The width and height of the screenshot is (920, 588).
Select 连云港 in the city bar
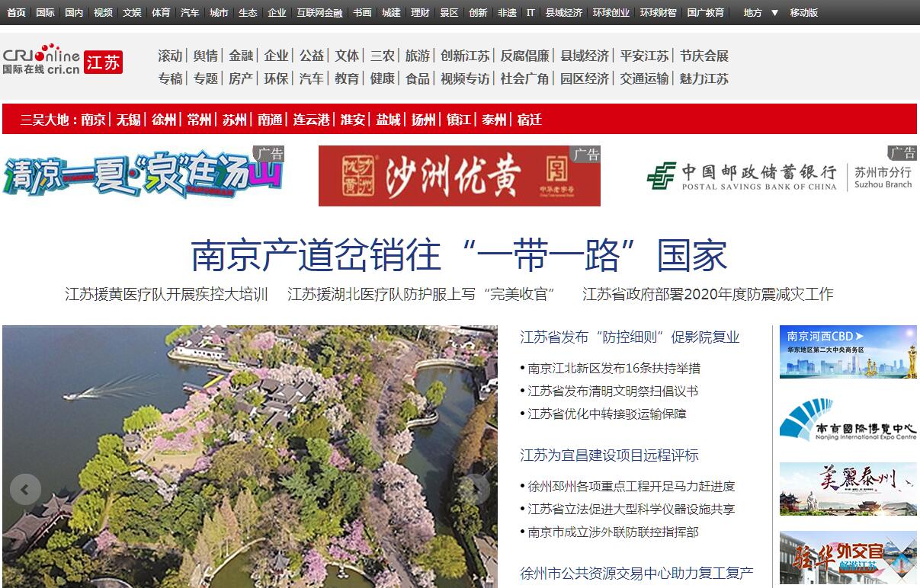[x=312, y=120]
